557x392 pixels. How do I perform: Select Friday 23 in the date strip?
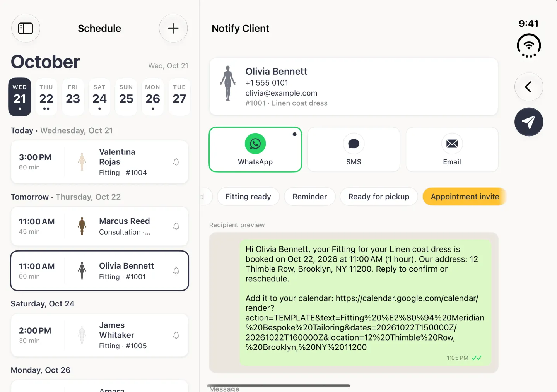click(x=73, y=97)
